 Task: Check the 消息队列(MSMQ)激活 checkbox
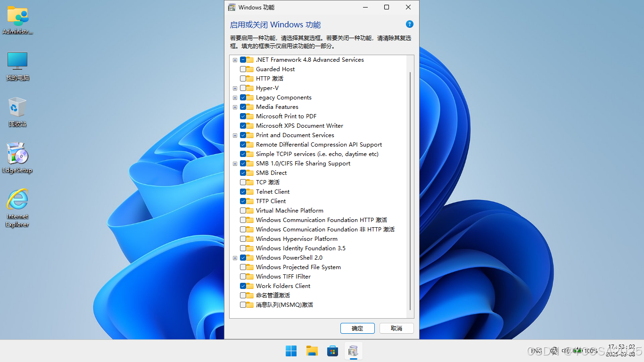point(243,305)
